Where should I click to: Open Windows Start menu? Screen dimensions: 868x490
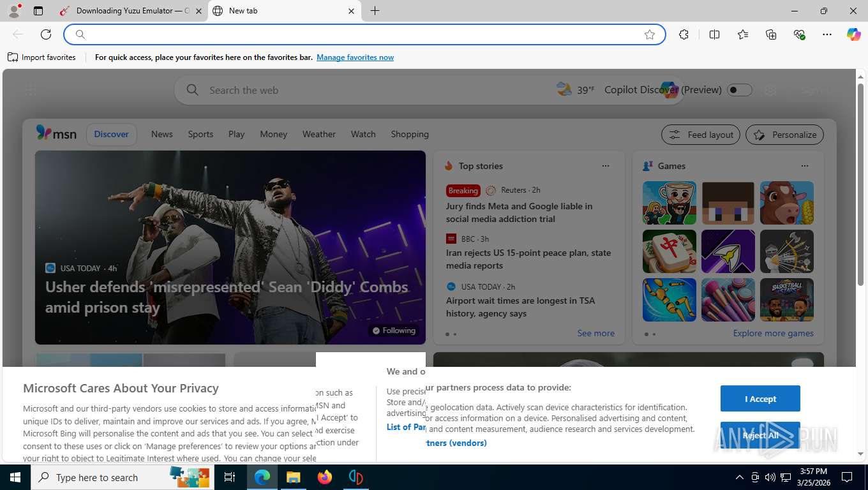[15, 477]
